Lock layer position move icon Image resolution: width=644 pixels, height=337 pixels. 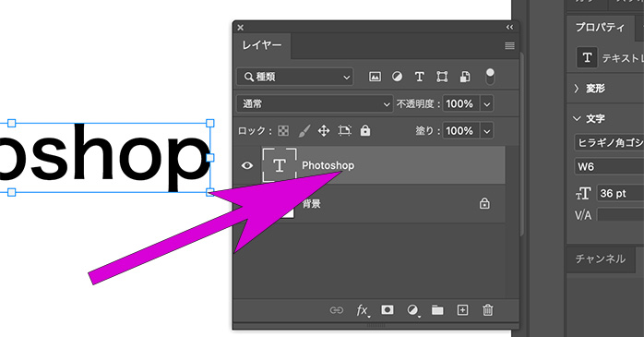324,131
